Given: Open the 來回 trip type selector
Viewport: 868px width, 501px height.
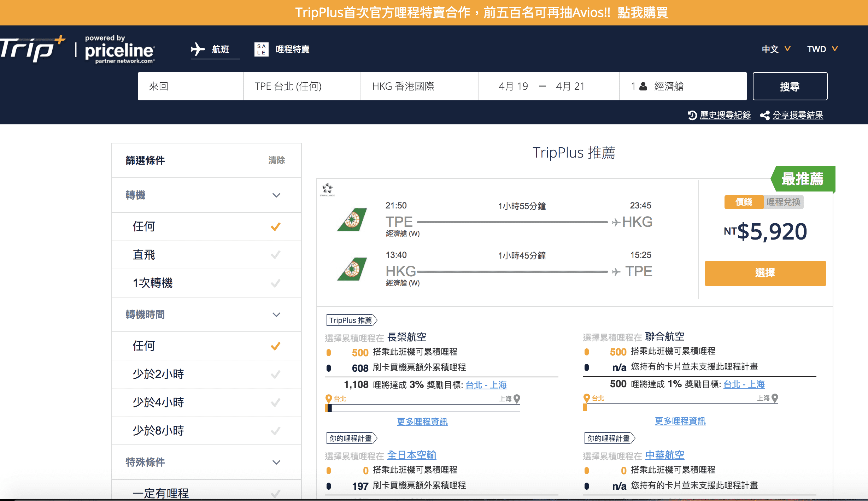Looking at the screenshot, I should click(x=190, y=86).
